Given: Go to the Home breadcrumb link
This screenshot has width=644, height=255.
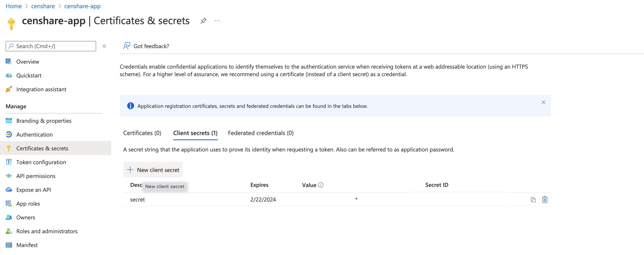Looking at the screenshot, I should 14,6.
